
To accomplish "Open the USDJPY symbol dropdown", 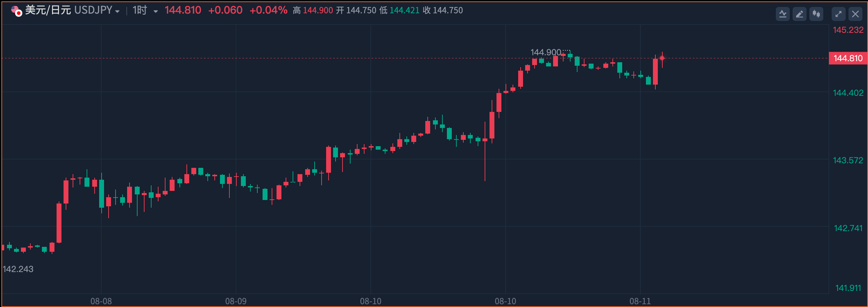I will pyautogui.click(x=117, y=12).
